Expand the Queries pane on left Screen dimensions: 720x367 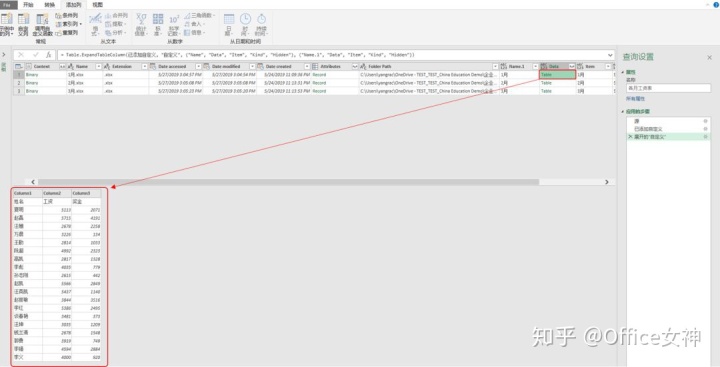click(x=4, y=55)
